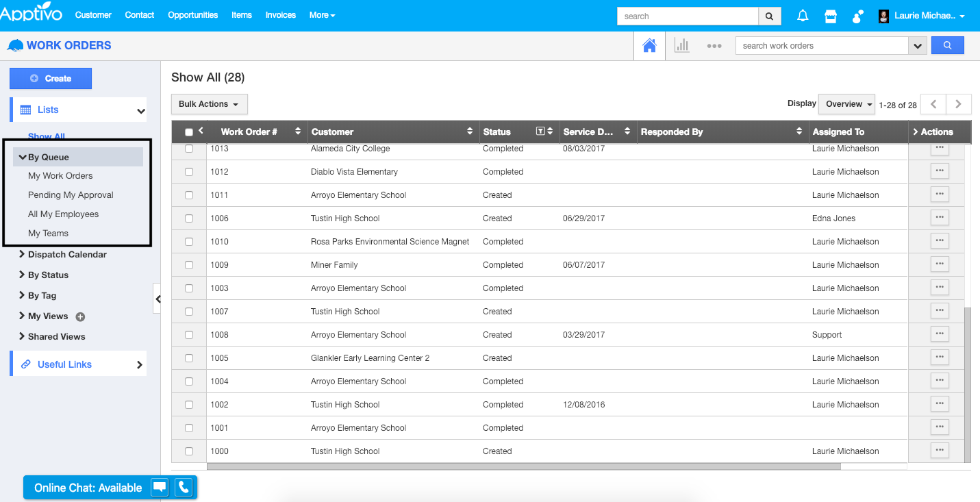Select checkbox for work order 1005
The width and height of the screenshot is (980, 502).
189,358
